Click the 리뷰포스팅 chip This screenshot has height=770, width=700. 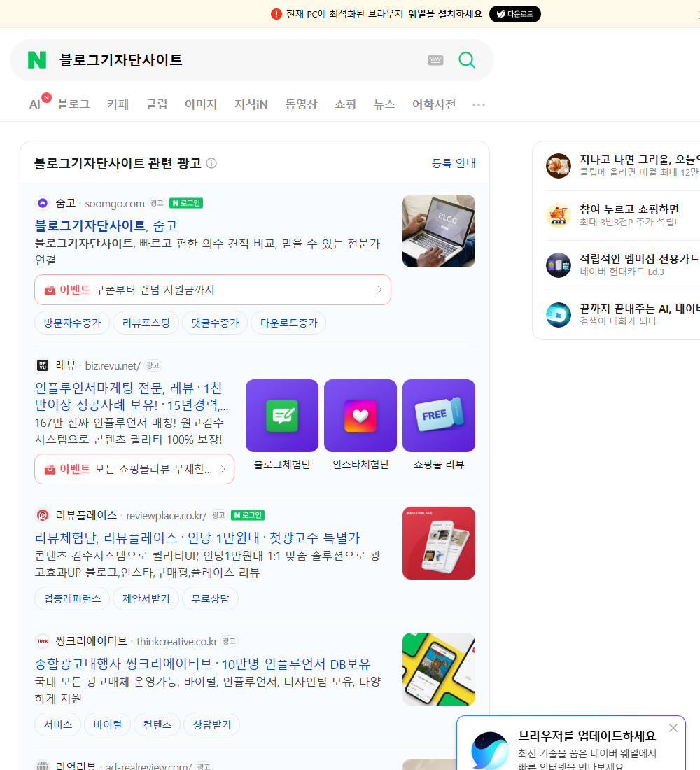[x=146, y=323]
